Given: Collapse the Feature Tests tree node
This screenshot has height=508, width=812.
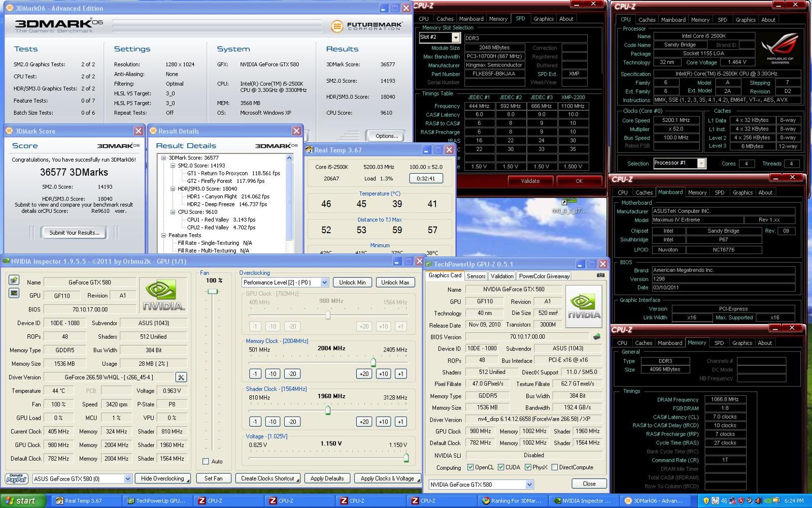Looking at the screenshot, I should pyautogui.click(x=164, y=235).
